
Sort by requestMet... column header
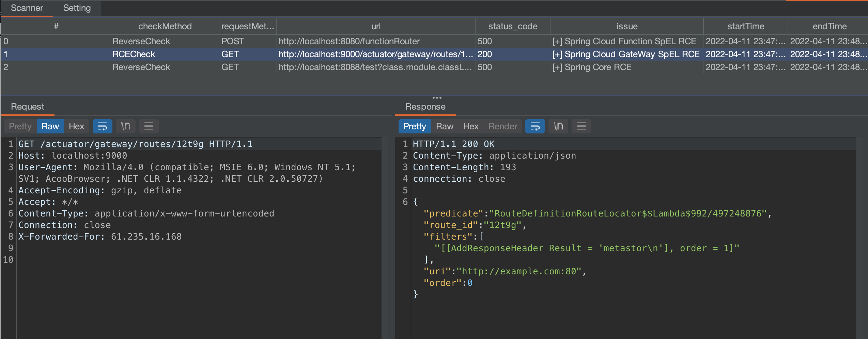coord(248,26)
